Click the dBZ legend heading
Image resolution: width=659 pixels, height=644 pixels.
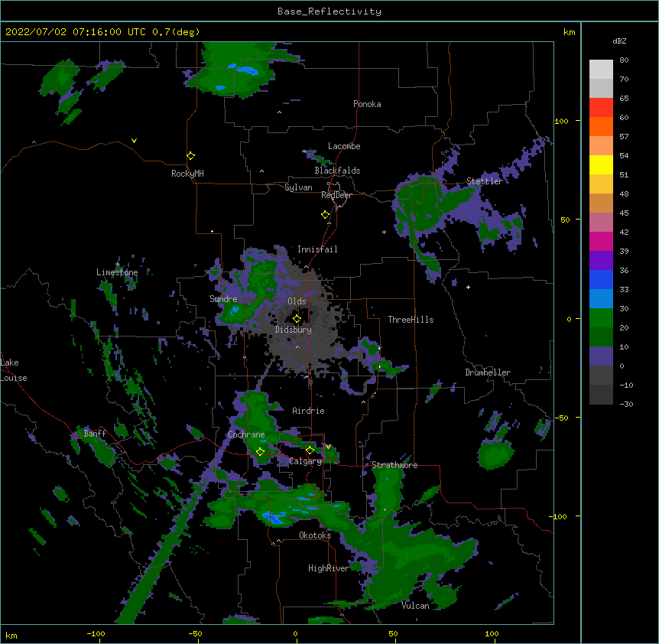(x=619, y=41)
